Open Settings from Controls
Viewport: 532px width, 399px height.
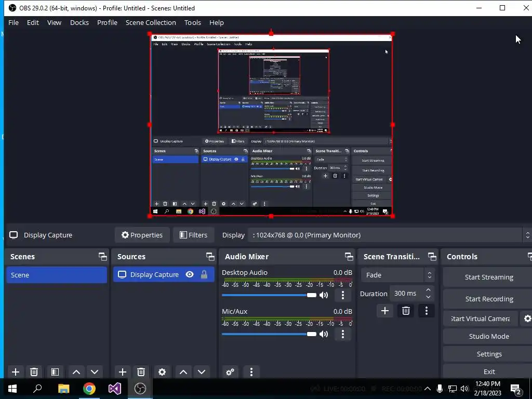point(488,354)
